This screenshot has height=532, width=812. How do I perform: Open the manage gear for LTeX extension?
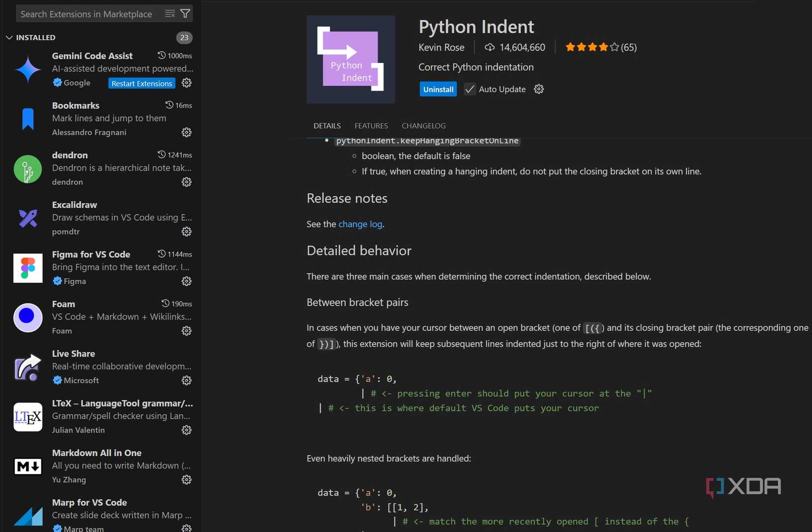187,430
